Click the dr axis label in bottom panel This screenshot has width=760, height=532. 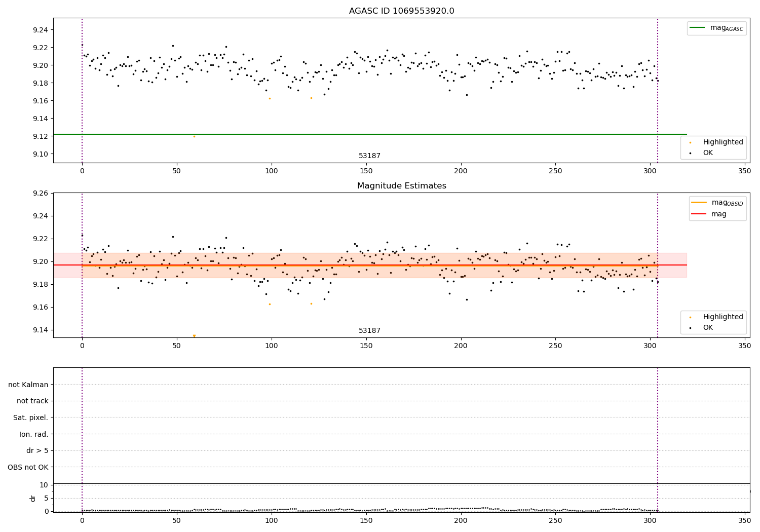(33, 498)
